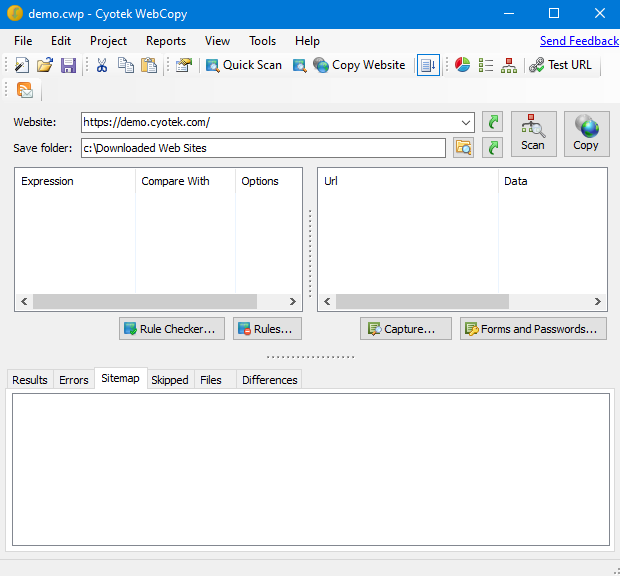Click forms list scrollbar right arrow

click(x=598, y=301)
